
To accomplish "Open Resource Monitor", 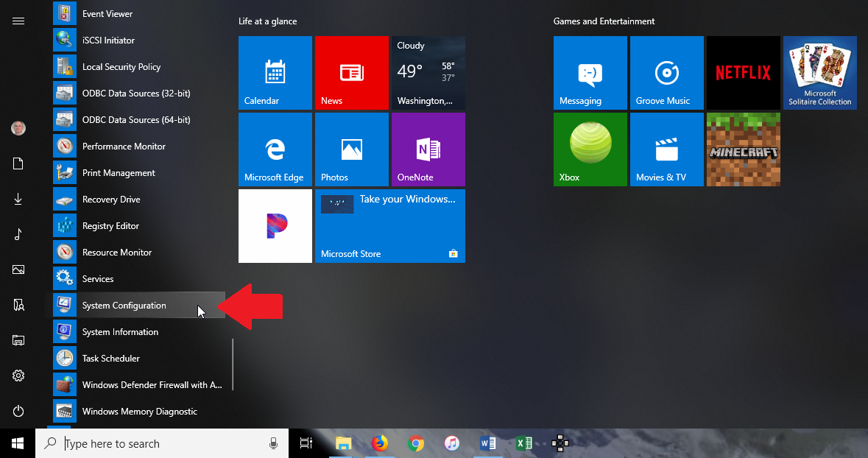I will (138, 253).
